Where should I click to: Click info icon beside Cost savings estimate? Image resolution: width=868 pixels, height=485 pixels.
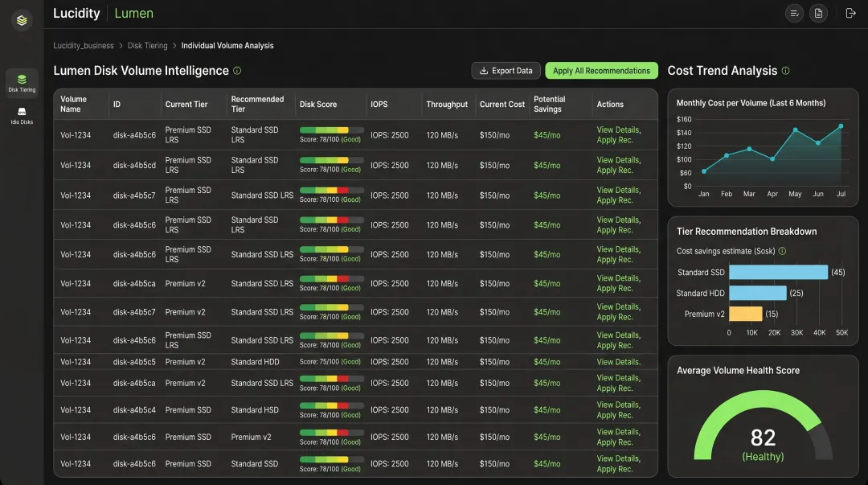tap(782, 251)
